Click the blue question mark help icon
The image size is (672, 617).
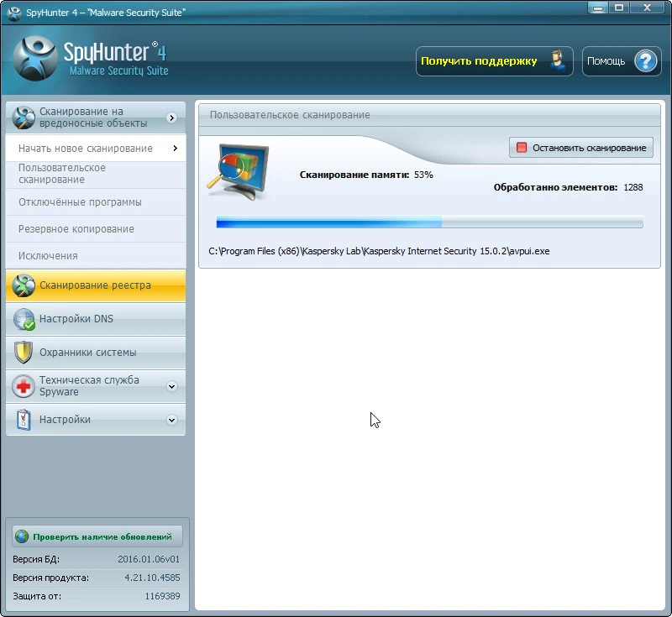click(646, 61)
